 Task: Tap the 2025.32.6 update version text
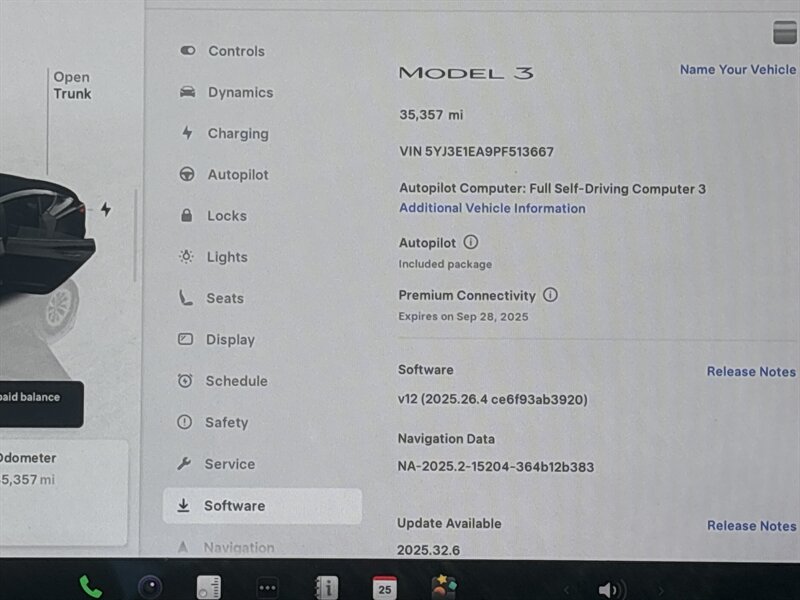click(x=429, y=550)
